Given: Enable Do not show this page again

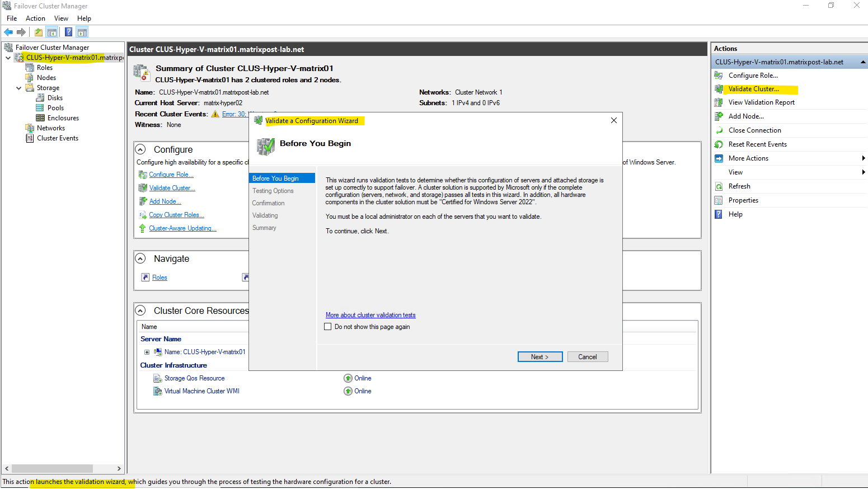Looking at the screenshot, I should coord(328,327).
